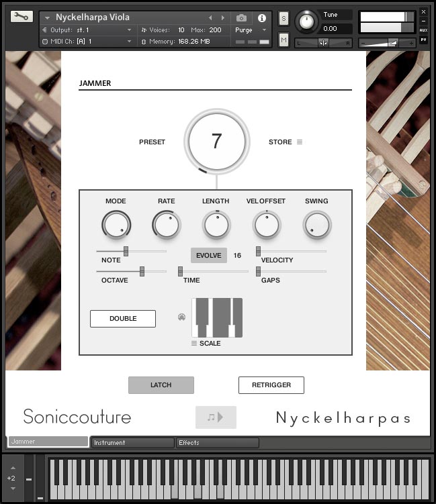The width and height of the screenshot is (436, 504).
Task: Click the scale keyboard display
Action: 217,317
